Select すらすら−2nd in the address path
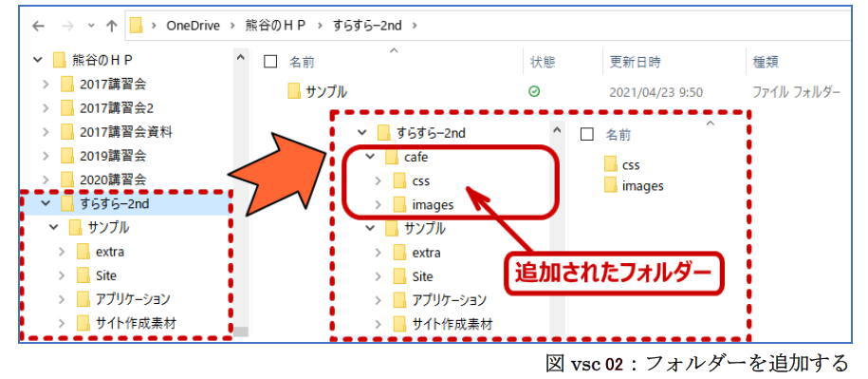868x379 pixels. tap(367, 26)
